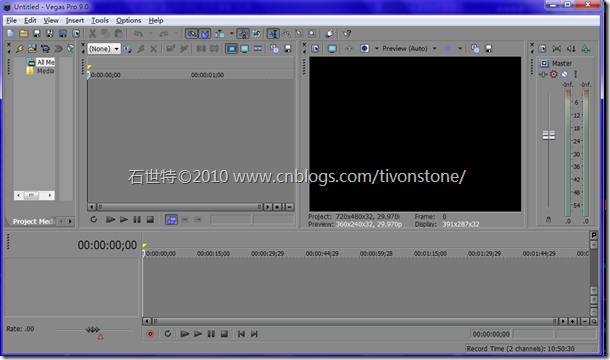Click the Save disk icon in main toolbar

coord(37,34)
